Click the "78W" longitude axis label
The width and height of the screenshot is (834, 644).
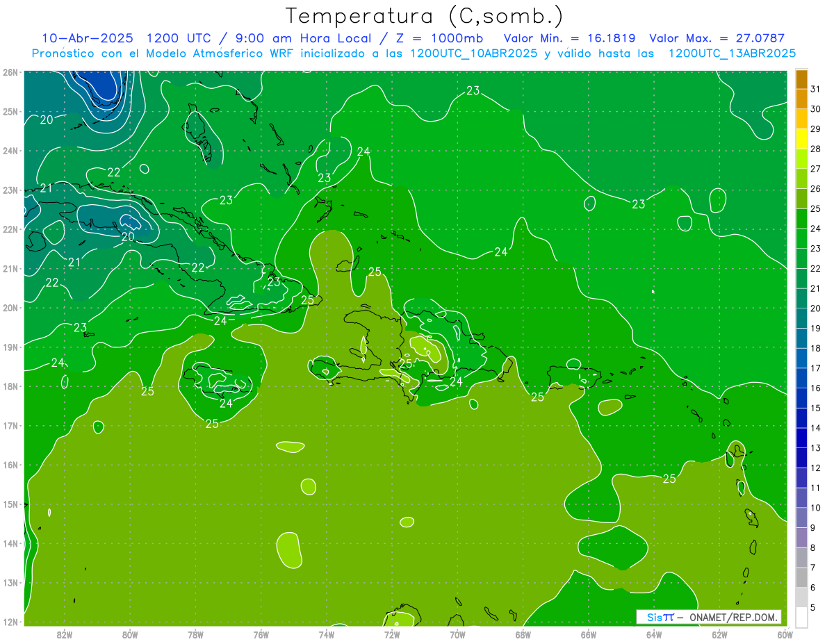coord(195,634)
